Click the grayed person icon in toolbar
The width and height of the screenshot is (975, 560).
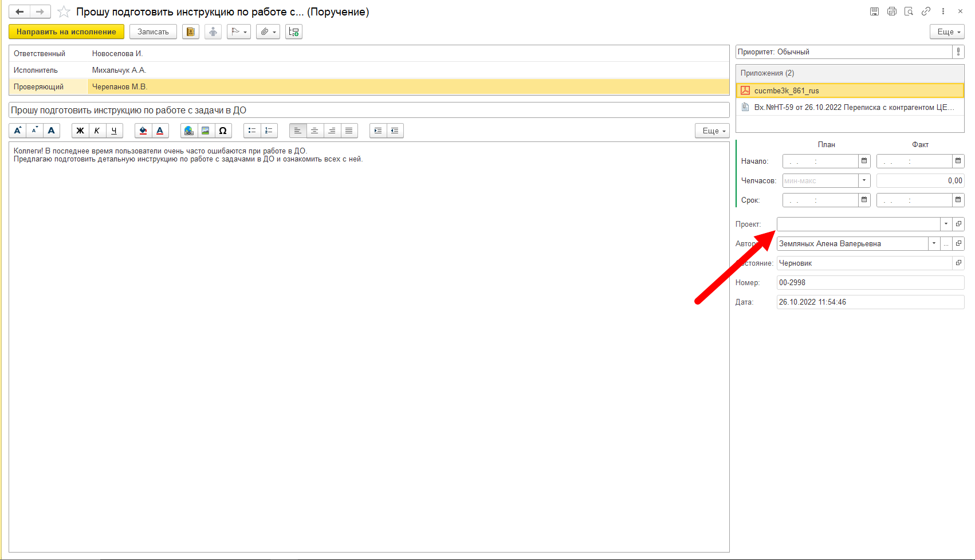pyautogui.click(x=213, y=32)
